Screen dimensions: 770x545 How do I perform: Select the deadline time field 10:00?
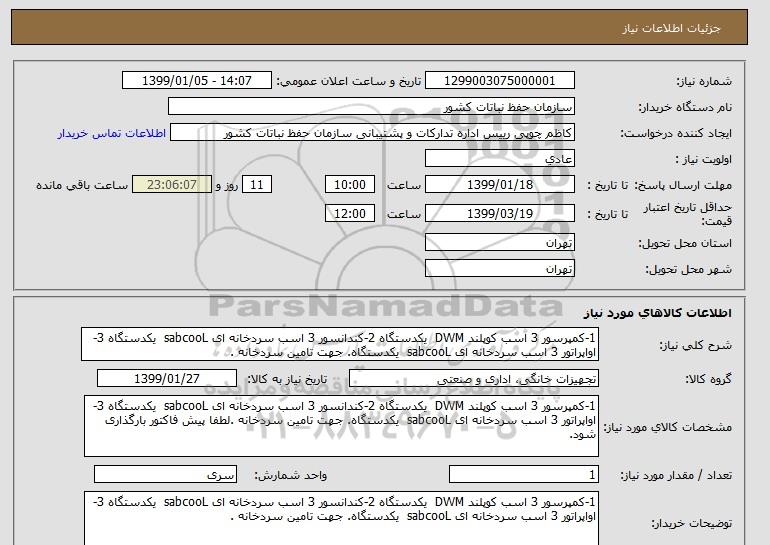(350, 185)
